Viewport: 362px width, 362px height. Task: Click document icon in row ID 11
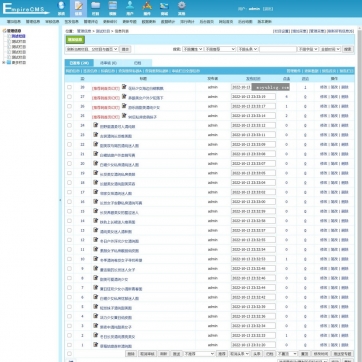[x=96, y=249]
